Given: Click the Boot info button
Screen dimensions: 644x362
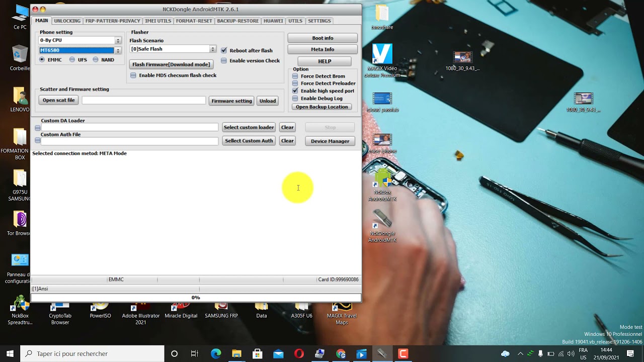Looking at the screenshot, I should [323, 38].
